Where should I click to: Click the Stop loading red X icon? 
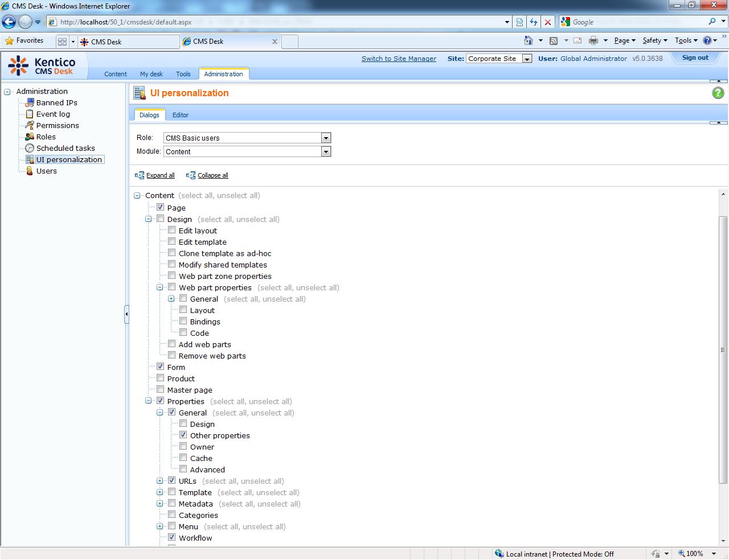[x=548, y=22]
